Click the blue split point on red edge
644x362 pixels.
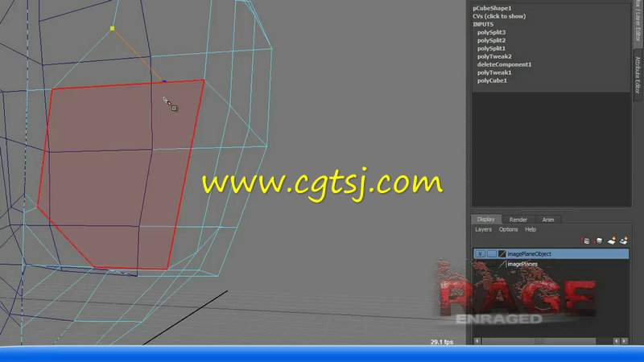coord(164,82)
